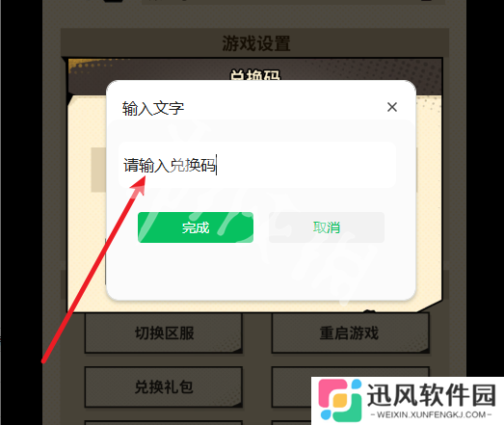
Task: Click the 游戏设置 settings title bar
Action: [255, 43]
